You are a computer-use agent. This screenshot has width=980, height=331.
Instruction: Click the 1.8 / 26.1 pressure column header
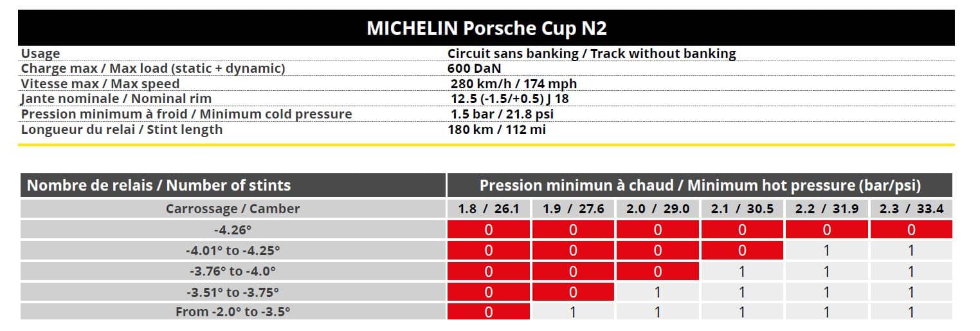[x=488, y=209]
